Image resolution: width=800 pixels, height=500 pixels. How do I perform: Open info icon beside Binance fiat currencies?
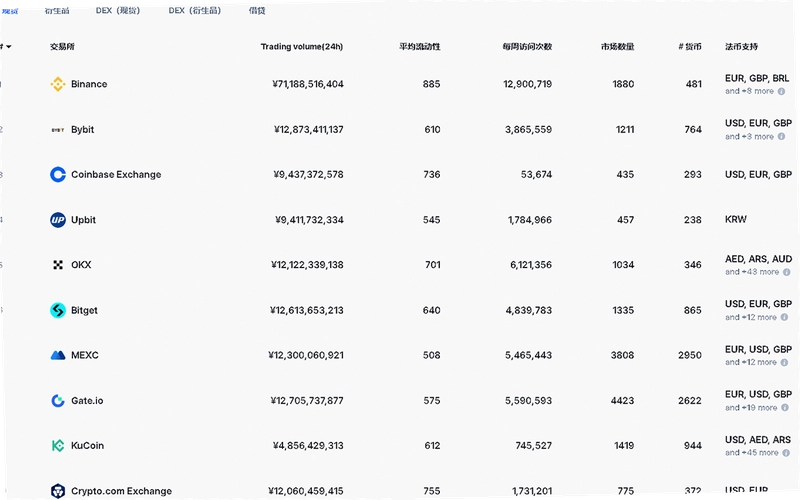pyautogui.click(x=781, y=91)
